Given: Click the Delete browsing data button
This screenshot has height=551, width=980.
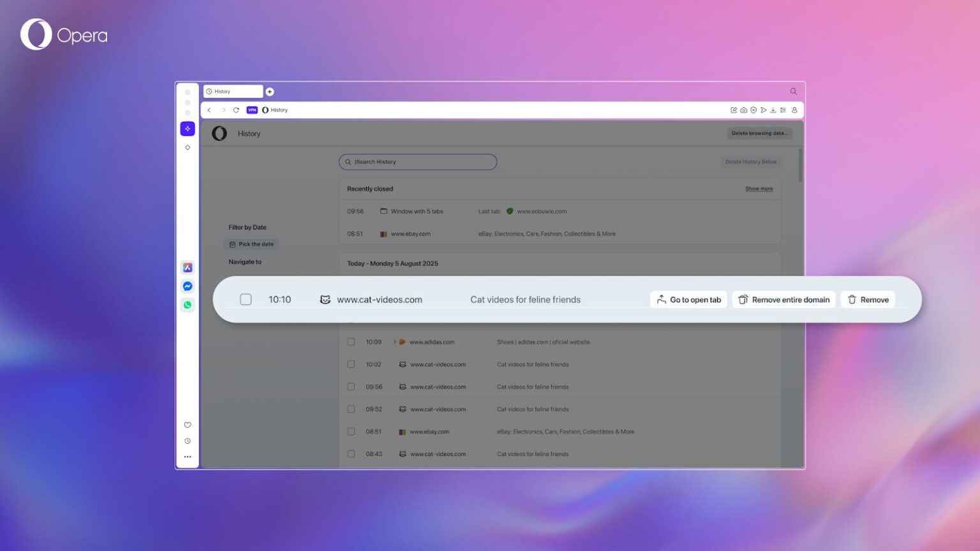Looking at the screenshot, I should pos(759,133).
